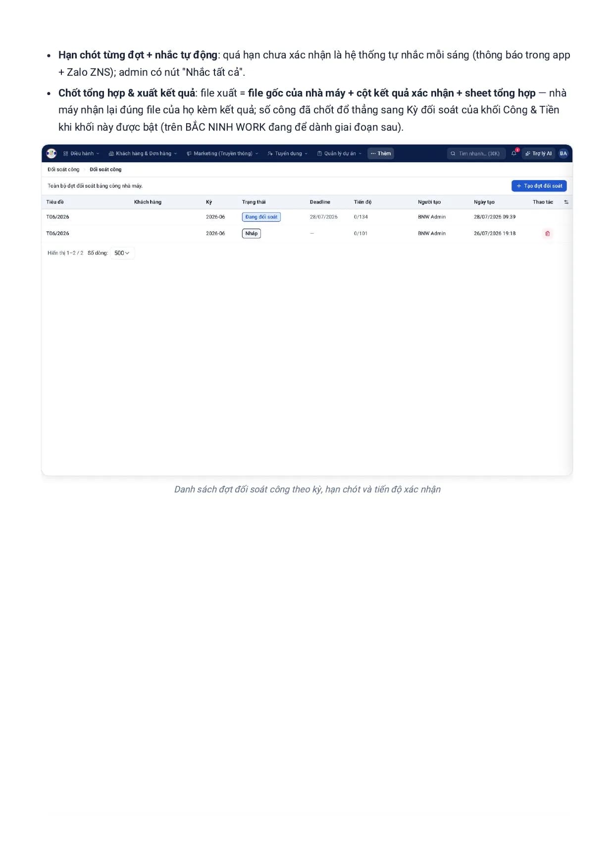Expand the Khách hàng & Đơn hàng menu
The image size is (614, 868).
pyautogui.click(x=143, y=153)
